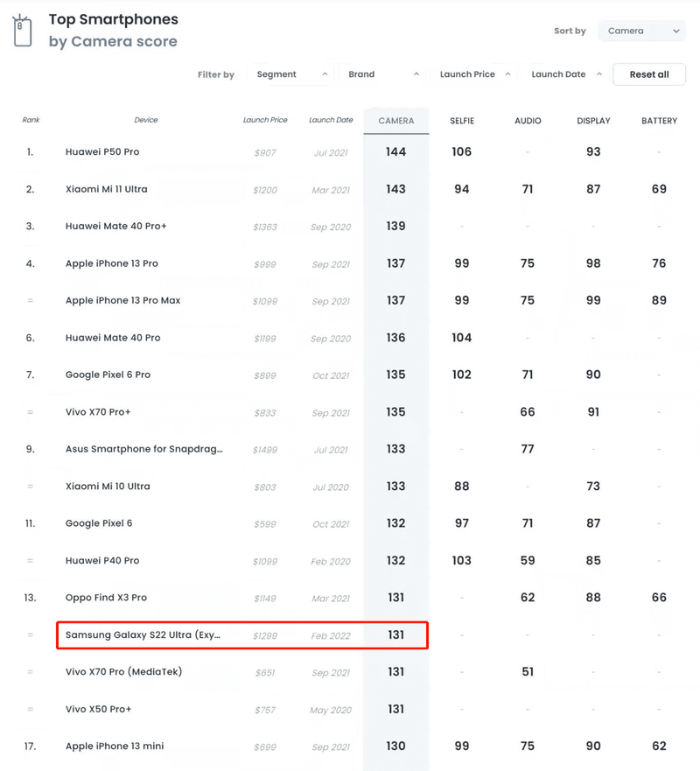Click the smartphone logo icon in the header
Viewport: 700px width, 771px height.
click(22, 29)
